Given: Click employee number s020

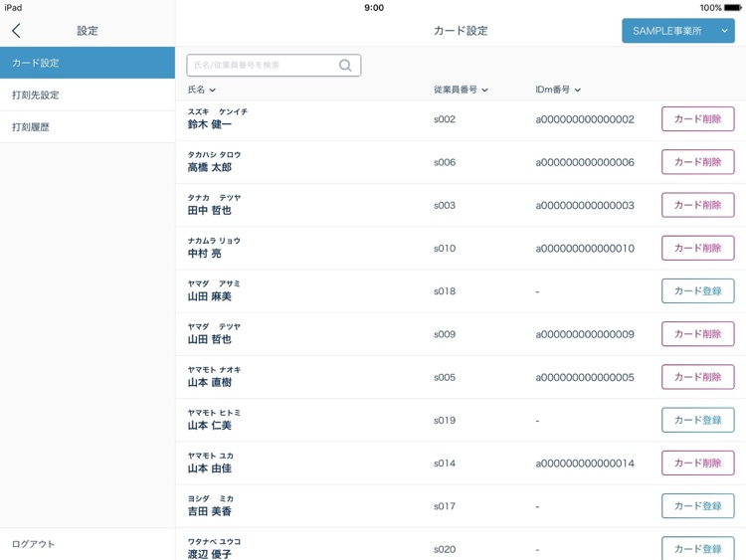Looking at the screenshot, I should coord(445,549).
